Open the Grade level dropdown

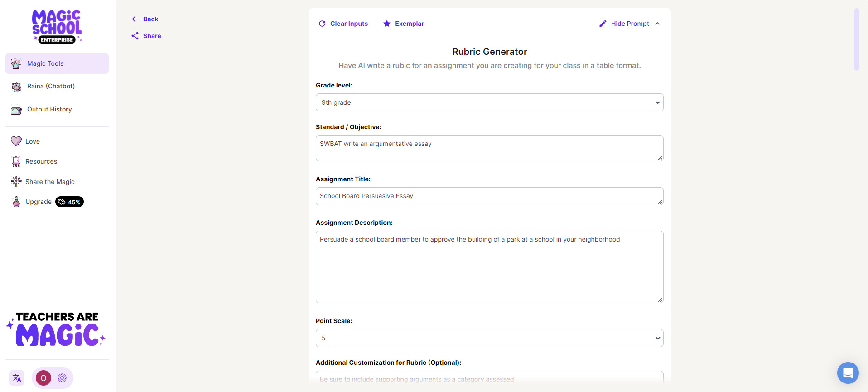pyautogui.click(x=490, y=102)
